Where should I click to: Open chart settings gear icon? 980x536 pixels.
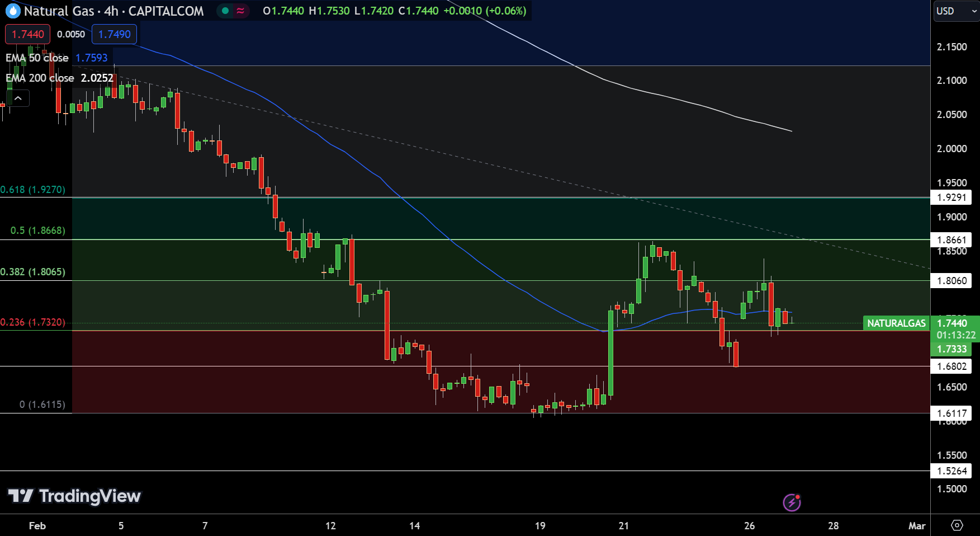[957, 525]
